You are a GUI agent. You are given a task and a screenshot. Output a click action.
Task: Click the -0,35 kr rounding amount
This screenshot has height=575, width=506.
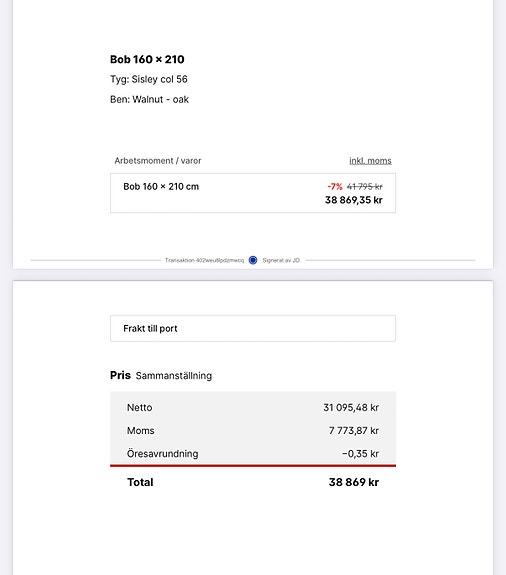point(360,454)
